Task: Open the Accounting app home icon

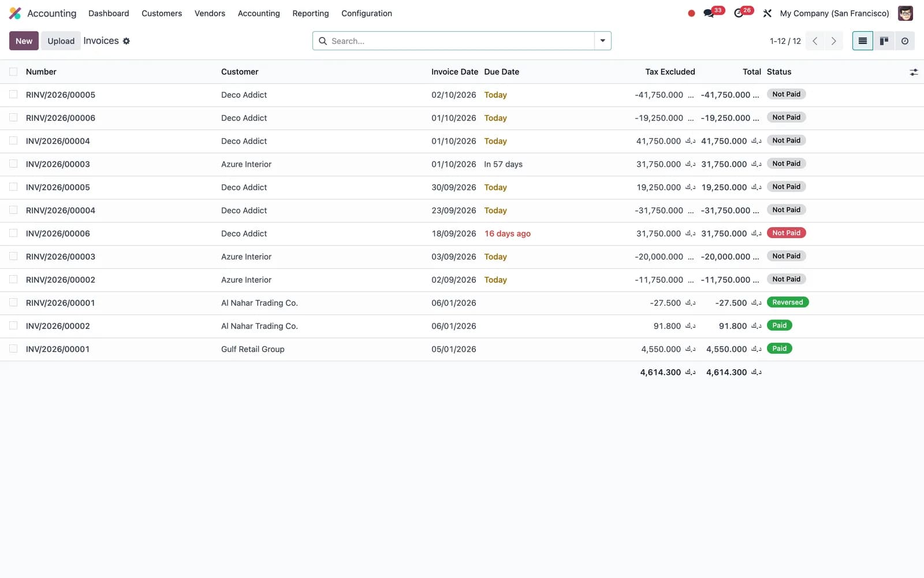Action: click(15, 13)
